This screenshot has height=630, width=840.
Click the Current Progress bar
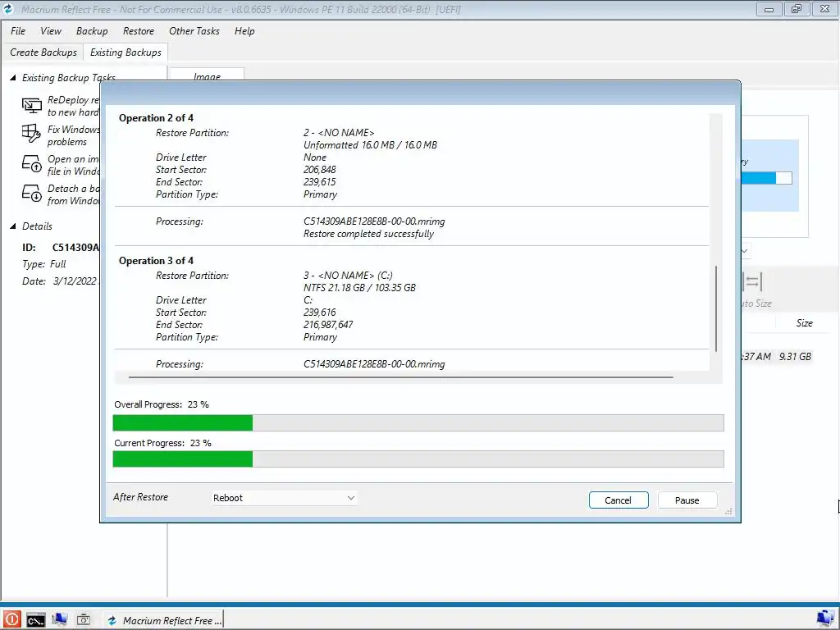(x=418, y=459)
